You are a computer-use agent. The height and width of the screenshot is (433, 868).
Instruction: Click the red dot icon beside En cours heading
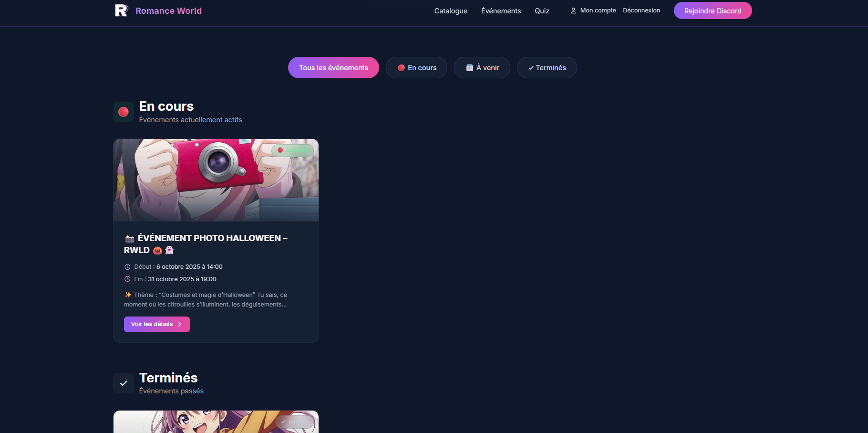(x=124, y=112)
